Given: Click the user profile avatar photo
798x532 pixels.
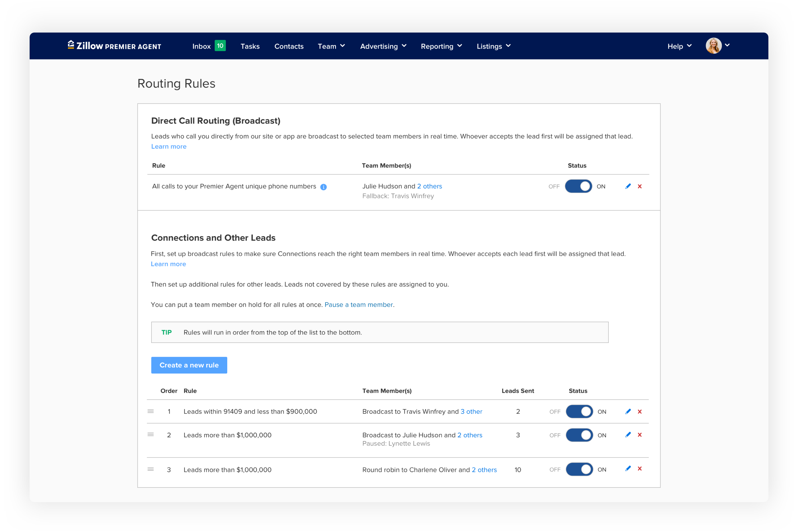Looking at the screenshot, I should click(x=713, y=46).
